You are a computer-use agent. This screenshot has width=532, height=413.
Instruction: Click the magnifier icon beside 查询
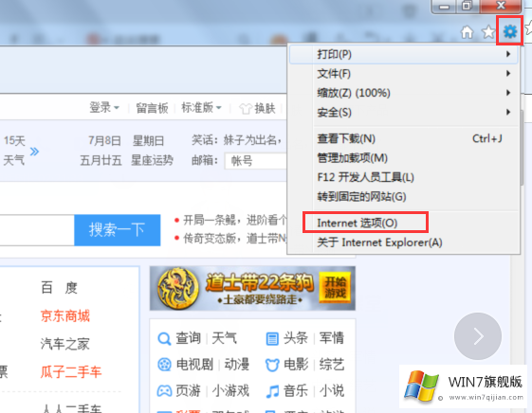164,338
